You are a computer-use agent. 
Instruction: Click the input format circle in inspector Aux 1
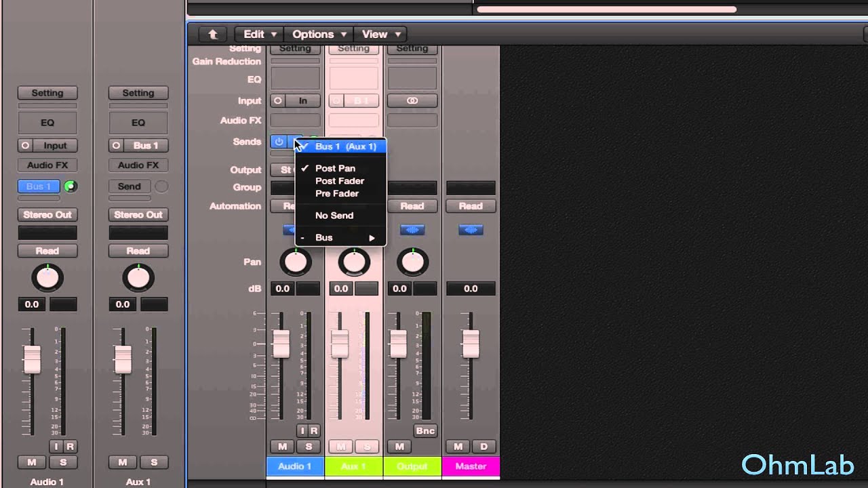[117, 146]
